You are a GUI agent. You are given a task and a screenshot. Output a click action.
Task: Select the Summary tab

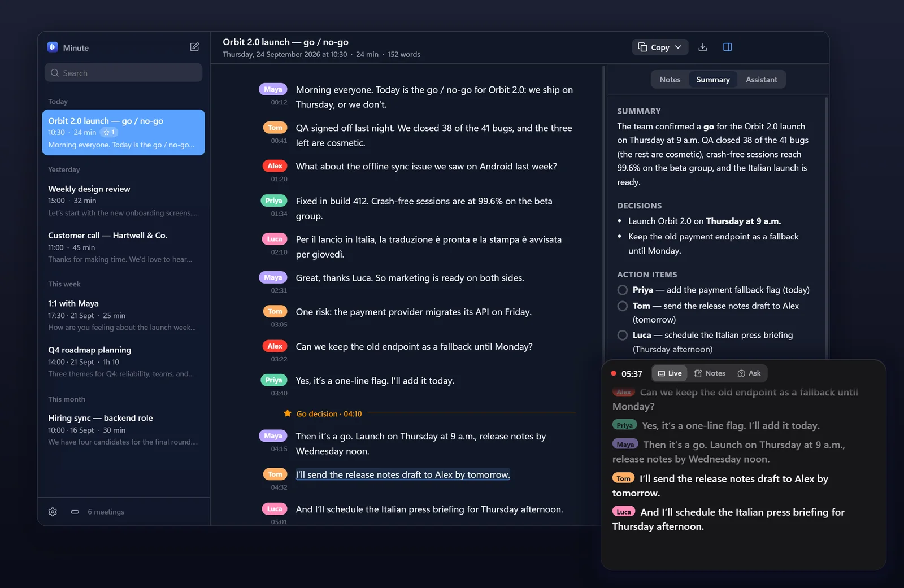tap(713, 80)
